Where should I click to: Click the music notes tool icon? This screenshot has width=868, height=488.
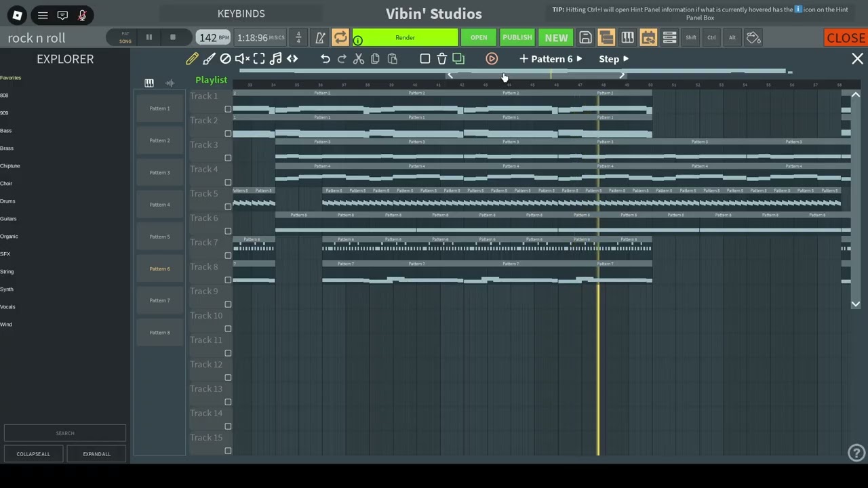pos(275,59)
